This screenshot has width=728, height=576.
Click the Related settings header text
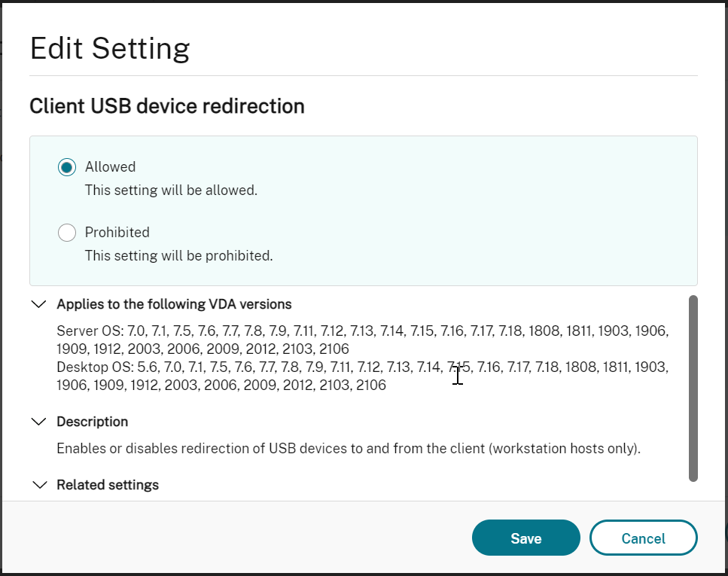(x=108, y=485)
